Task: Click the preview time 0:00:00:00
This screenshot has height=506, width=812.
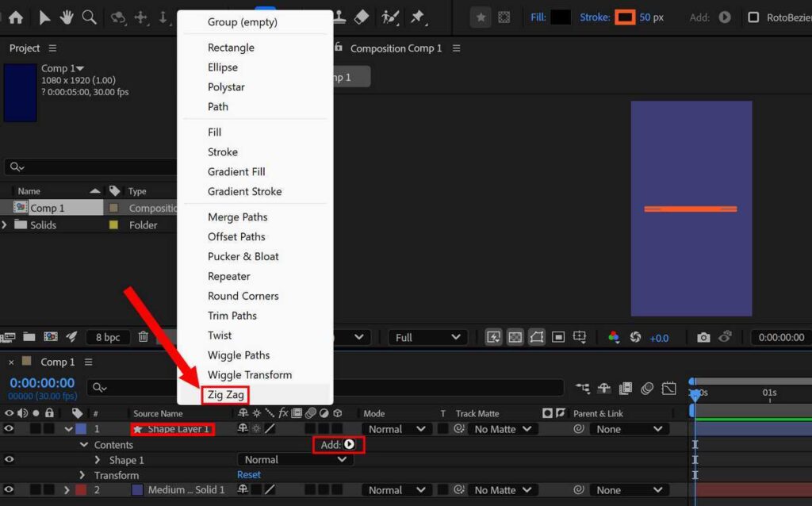Action: pyautogui.click(x=781, y=337)
